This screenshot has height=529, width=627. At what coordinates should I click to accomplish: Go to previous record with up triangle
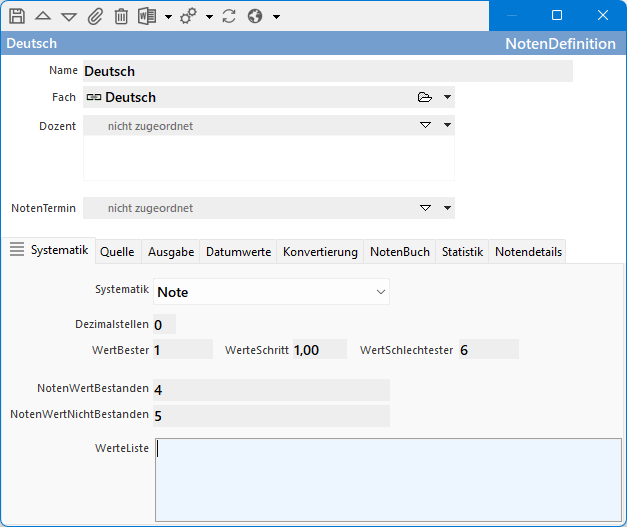43,16
